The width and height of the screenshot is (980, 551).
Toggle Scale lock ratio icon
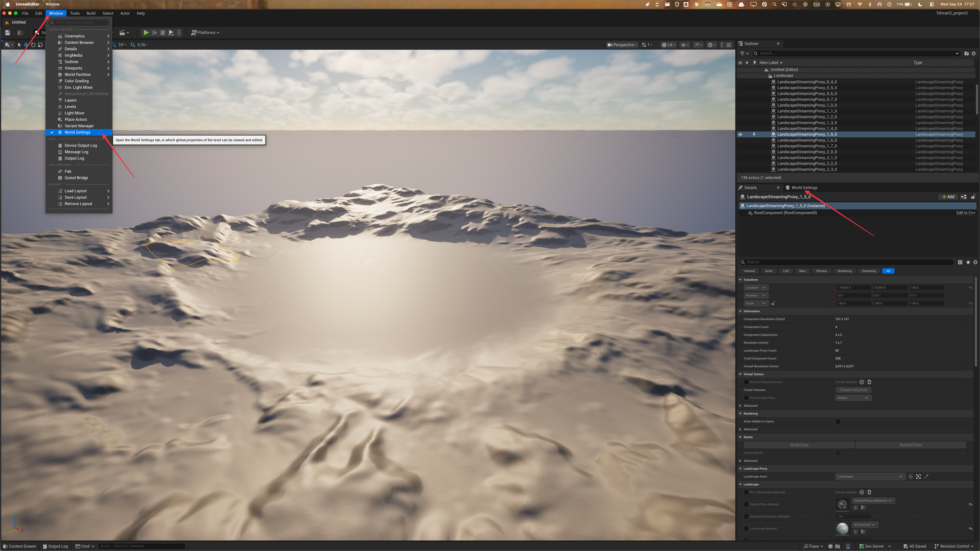773,303
